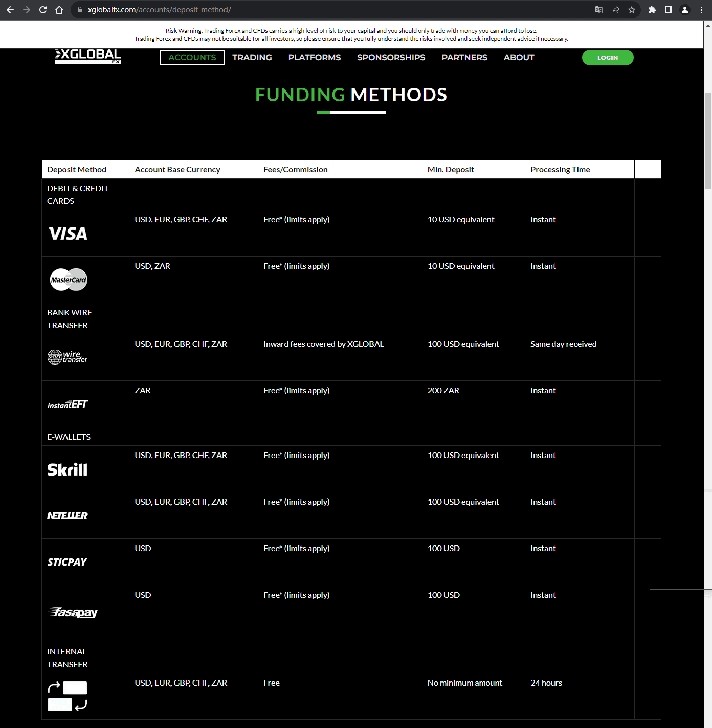Bookmark page with star icon
Image resolution: width=712 pixels, height=728 pixels.
point(632,10)
